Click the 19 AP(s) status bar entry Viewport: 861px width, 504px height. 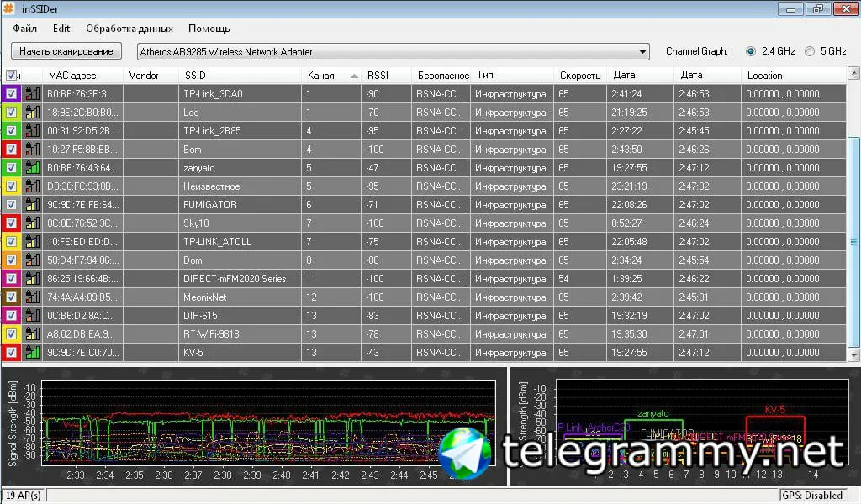[x=23, y=496]
